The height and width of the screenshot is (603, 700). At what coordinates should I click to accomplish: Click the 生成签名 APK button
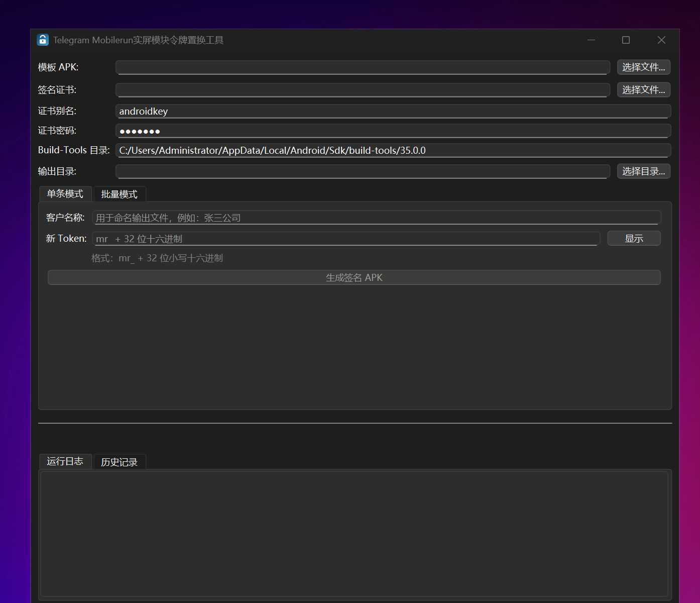tap(354, 277)
